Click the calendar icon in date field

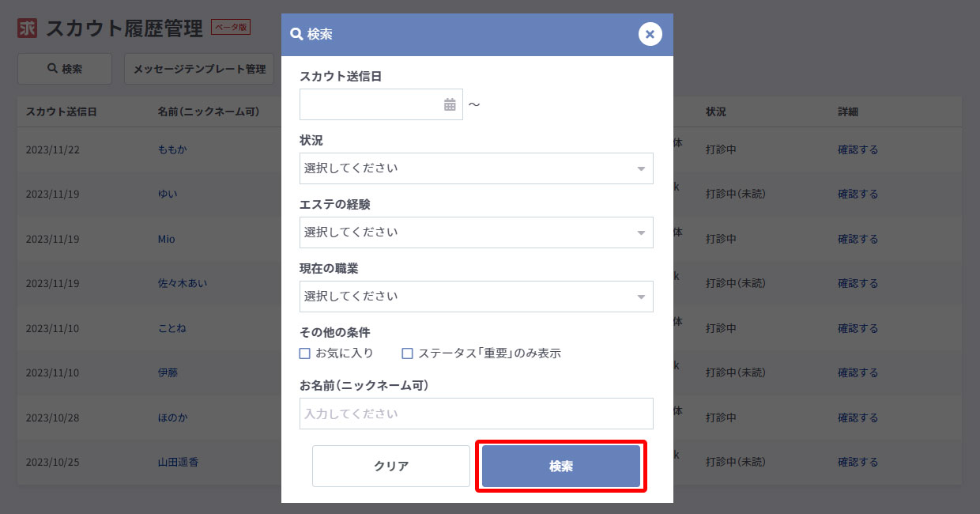pos(450,104)
